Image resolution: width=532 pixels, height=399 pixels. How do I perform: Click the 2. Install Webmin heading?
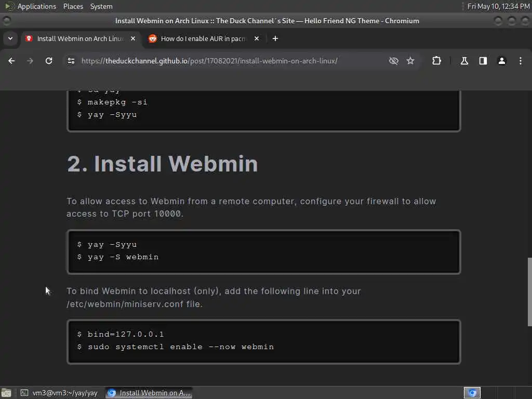163,164
